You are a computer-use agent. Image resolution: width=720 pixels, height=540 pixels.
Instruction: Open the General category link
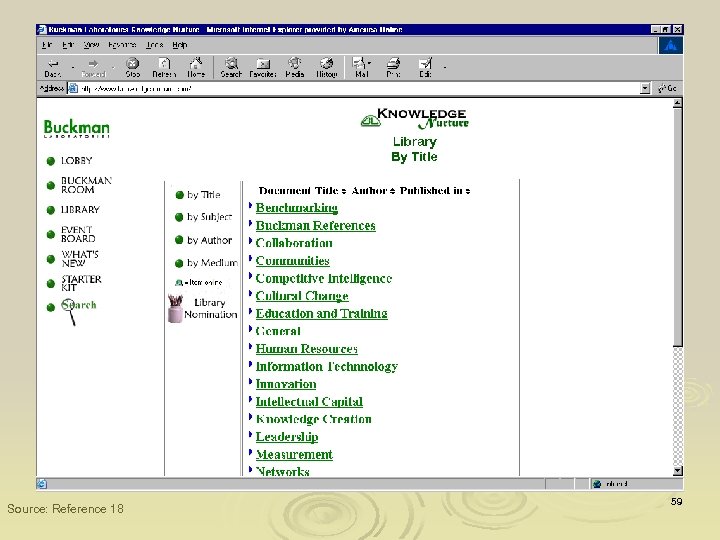278,331
